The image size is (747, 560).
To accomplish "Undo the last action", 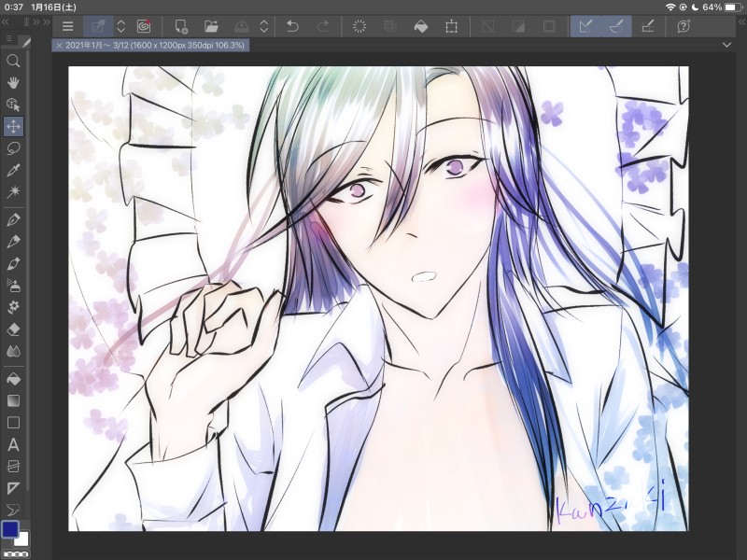I will point(292,27).
